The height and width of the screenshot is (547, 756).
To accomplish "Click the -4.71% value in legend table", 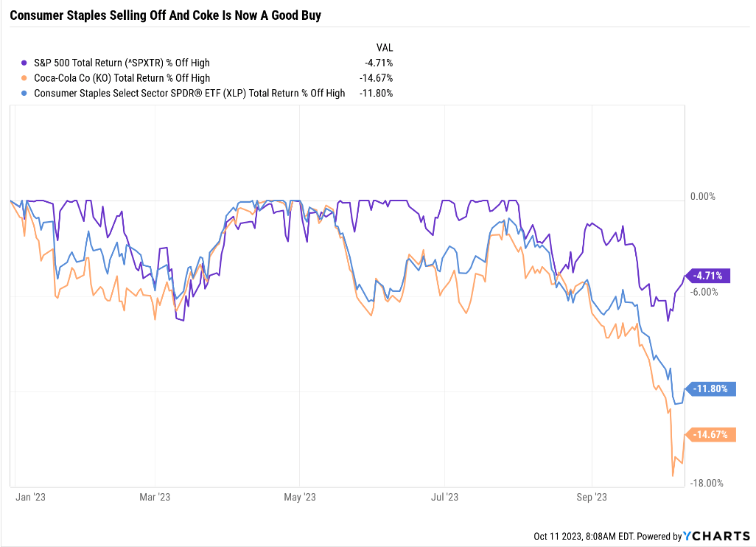I will pyautogui.click(x=379, y=63).
